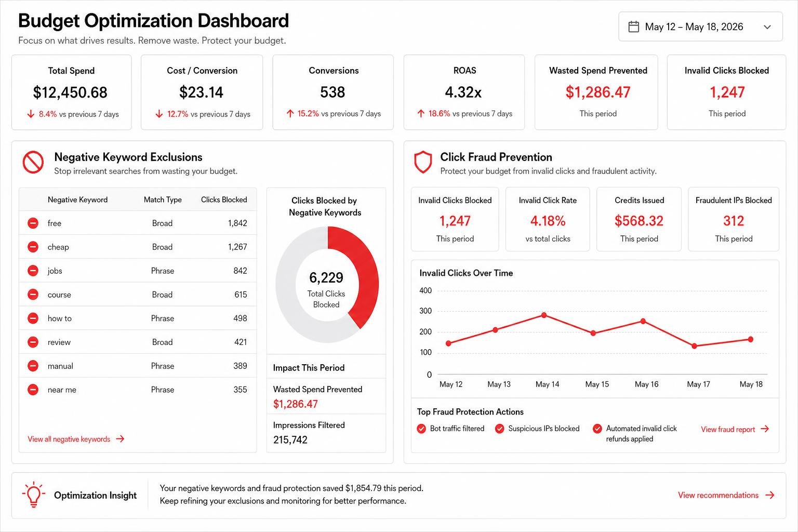The height and width of the screenshot is (532, 798).
Task: Click arrow icon after View fraud report
Action: 765,429
